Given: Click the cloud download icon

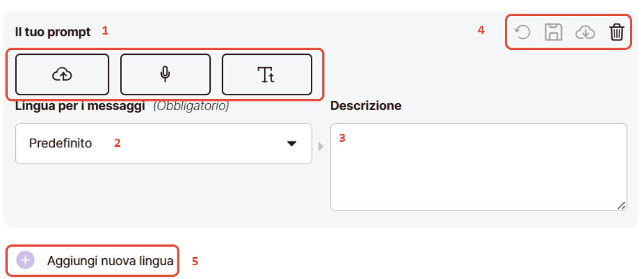Looking at the screenshot, I should [585, 33].
